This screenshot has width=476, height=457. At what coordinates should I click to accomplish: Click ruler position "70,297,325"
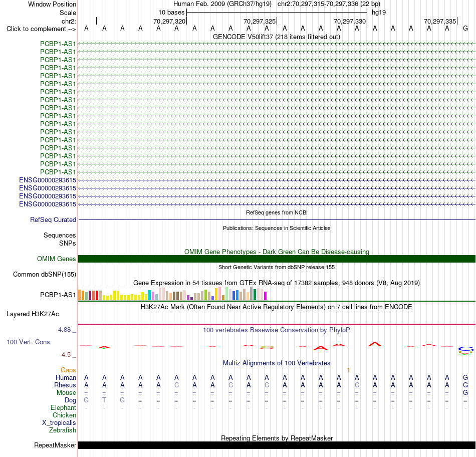click(260, 21)
